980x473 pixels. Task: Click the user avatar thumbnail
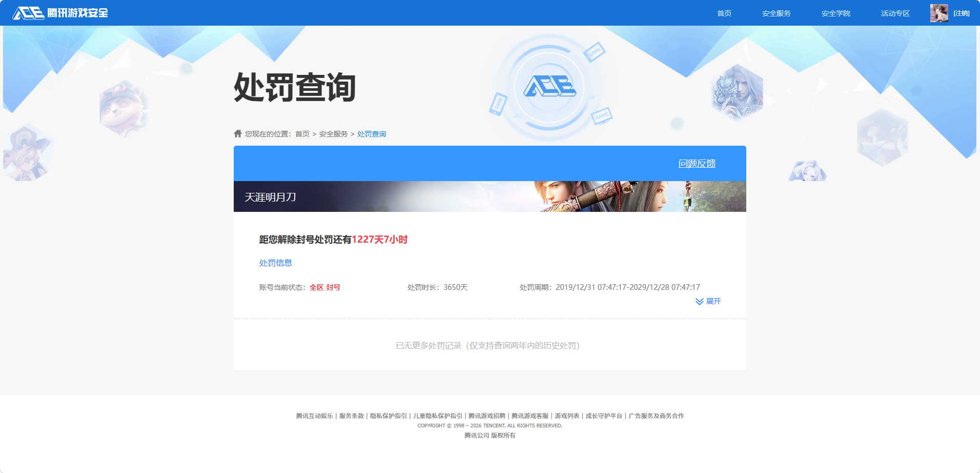coord(939,13)
